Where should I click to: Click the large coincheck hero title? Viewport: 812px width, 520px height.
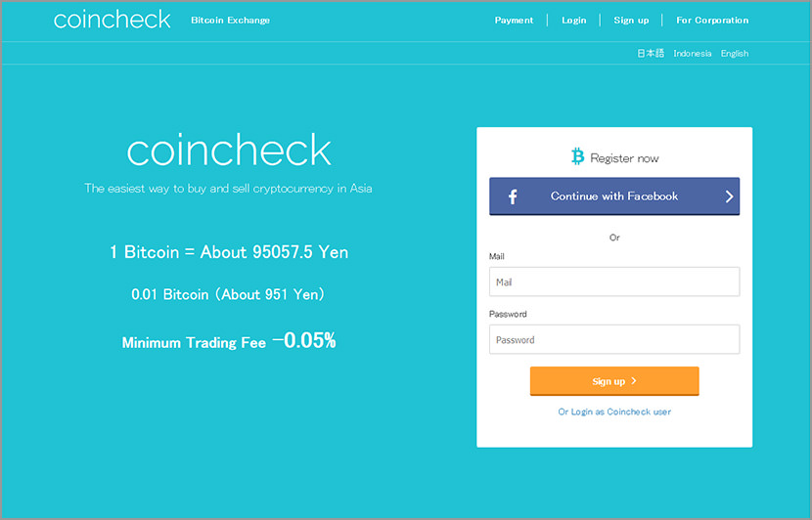click(x=229, y=151)
